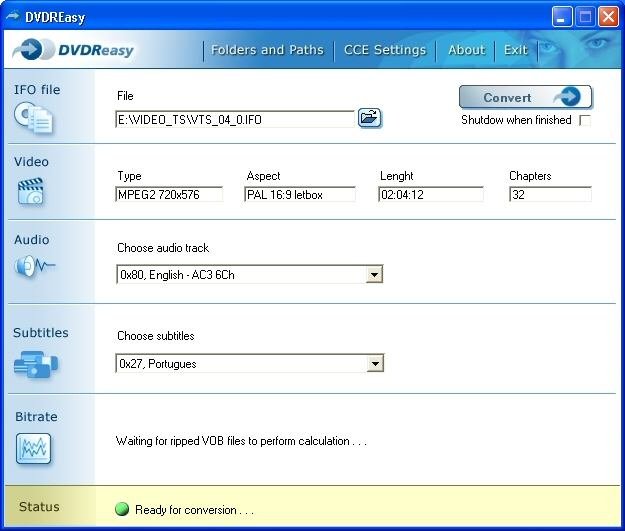Screen dimensions: 625x531
Task: Open Folders and Paths menu
Action: tap(267, 50)
